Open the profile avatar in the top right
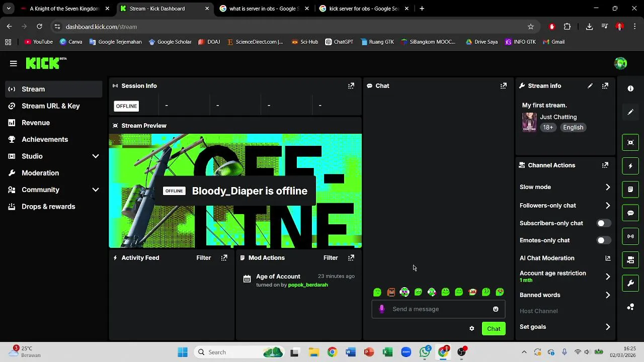The image size is (644, 362). [620, 63]
